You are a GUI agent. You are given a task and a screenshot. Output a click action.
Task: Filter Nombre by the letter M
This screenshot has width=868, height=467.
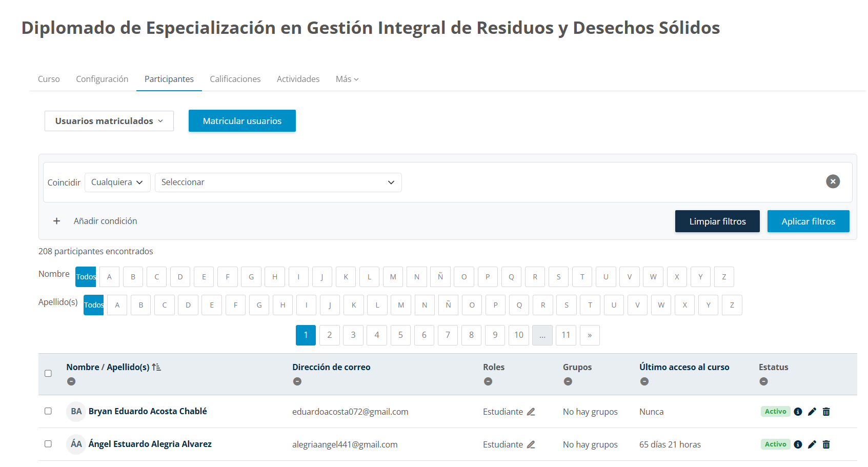coord(393,277)
